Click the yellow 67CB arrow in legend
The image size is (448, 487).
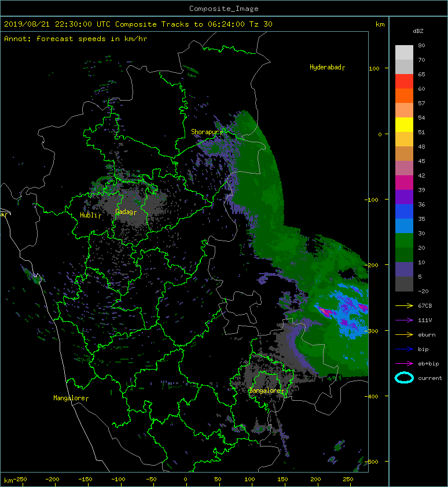point(404,305)
